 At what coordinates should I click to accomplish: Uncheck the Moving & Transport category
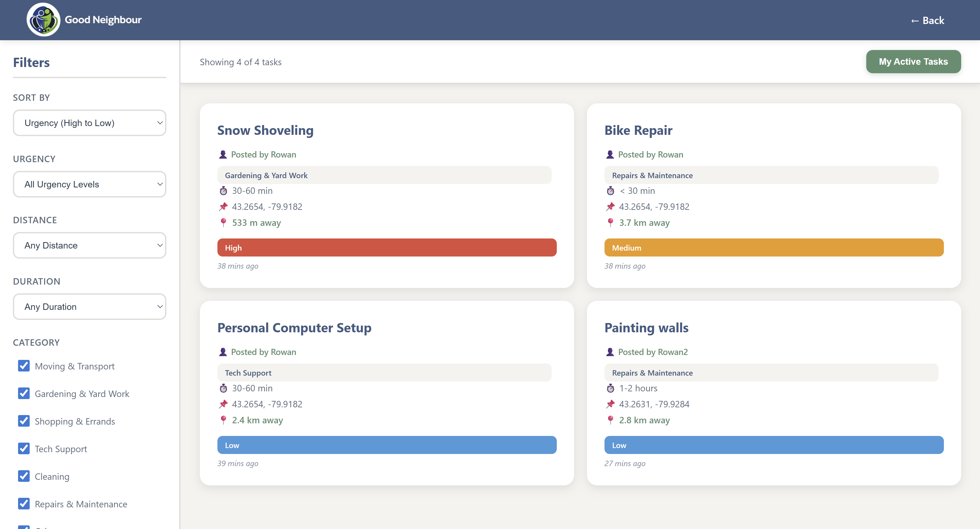(24, 366)
